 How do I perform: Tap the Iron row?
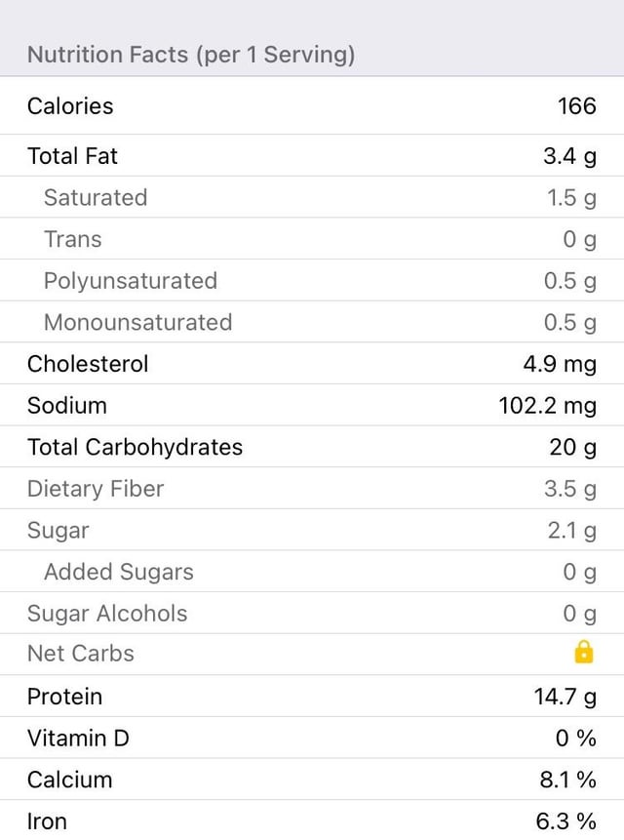point(312,820)
